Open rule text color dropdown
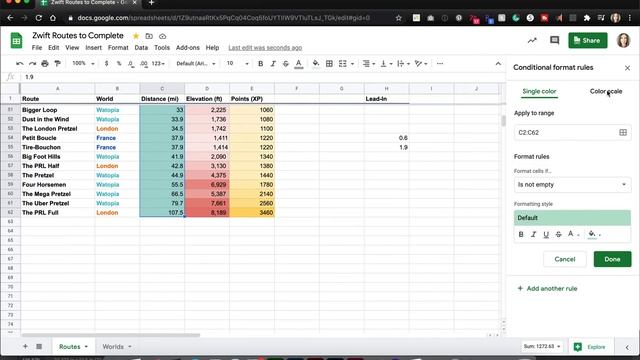 (573, 234)
